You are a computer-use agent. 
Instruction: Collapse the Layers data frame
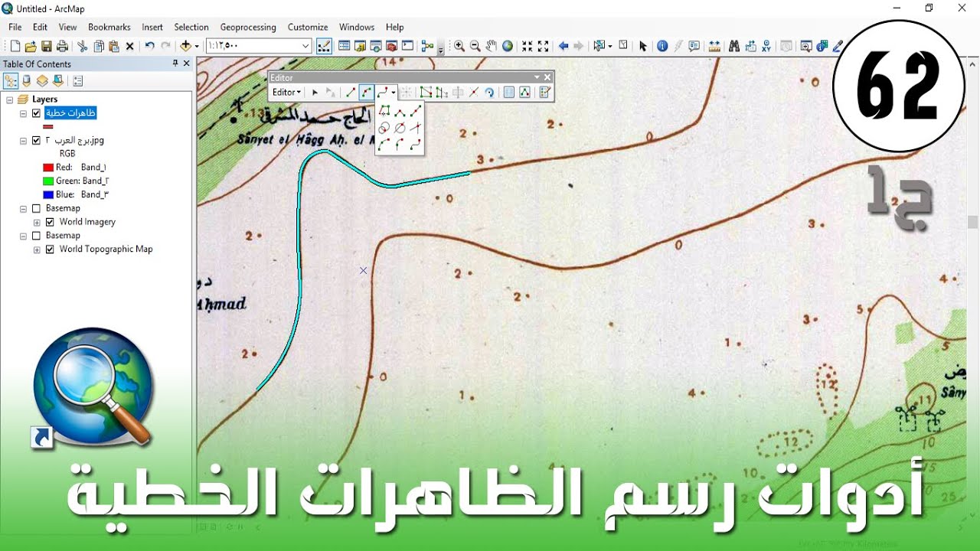(x=9, y=99)
